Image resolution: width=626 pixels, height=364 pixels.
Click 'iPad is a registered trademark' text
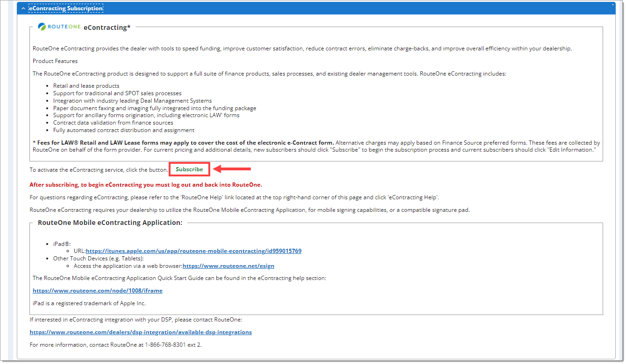click(89, 303)
